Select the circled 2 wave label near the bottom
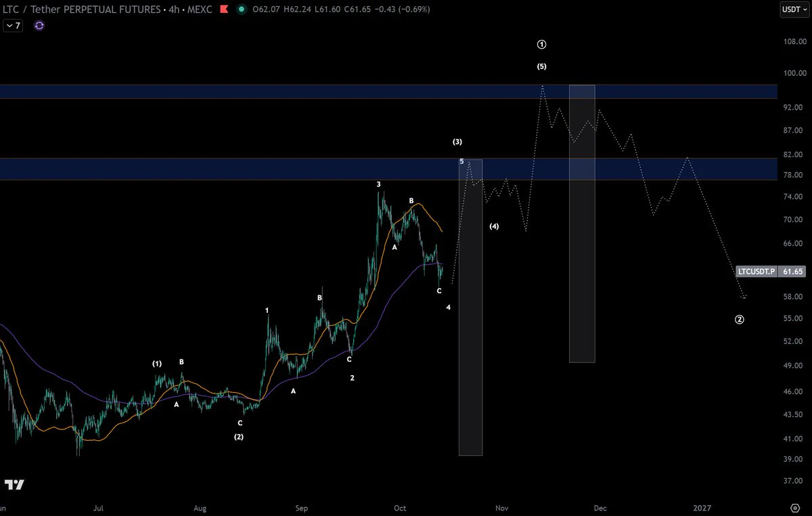 pos(740,320)
